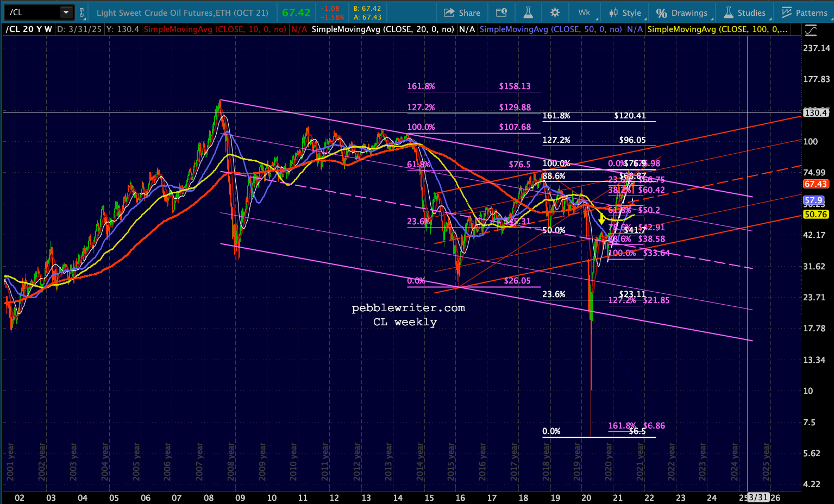Open the Style menu
The height and width of the screenshot is (504, 834).
(625, 12)
